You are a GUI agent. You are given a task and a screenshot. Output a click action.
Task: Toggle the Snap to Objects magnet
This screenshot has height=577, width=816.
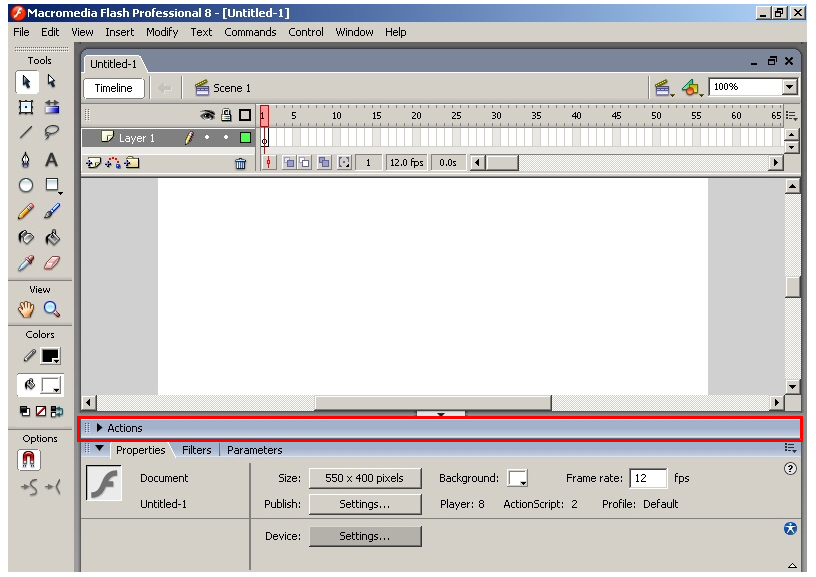[29, 460]
